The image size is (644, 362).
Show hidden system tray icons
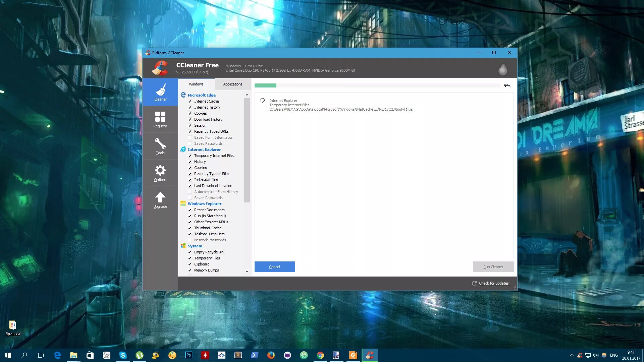[572, 355]
